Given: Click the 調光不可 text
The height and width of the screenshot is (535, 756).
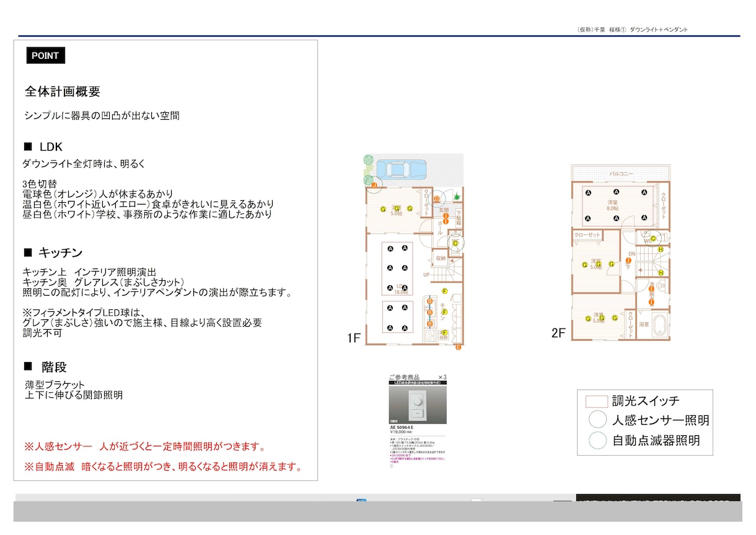Looking at the screenshot, I should point(42,333).
